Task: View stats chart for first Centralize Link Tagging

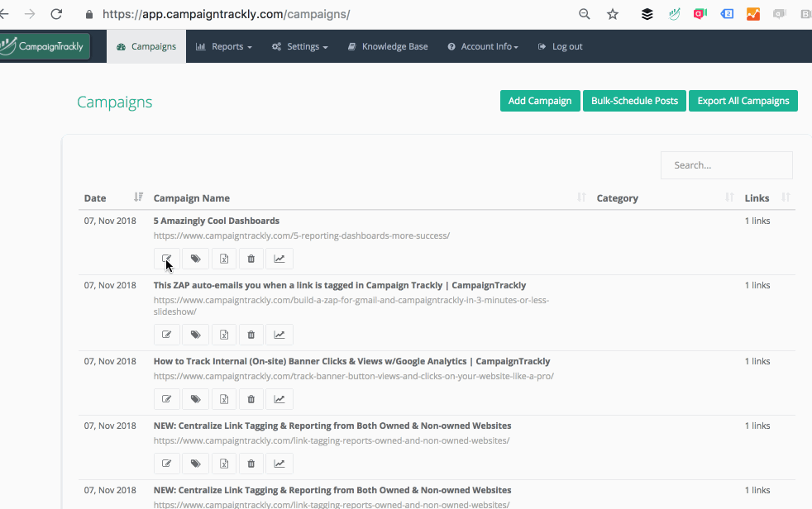Action: (x=279, y=464)
